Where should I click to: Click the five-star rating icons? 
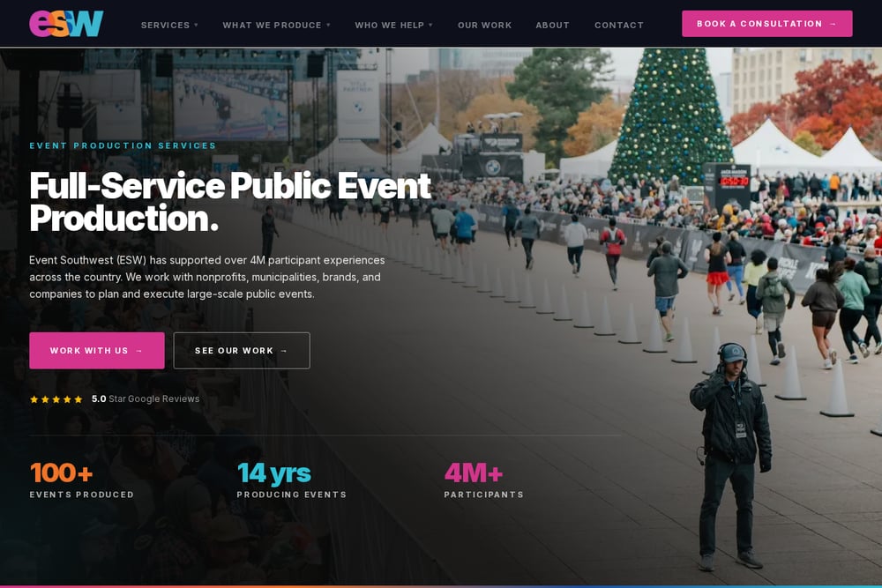pyautogui.click(x=56, y=399)
